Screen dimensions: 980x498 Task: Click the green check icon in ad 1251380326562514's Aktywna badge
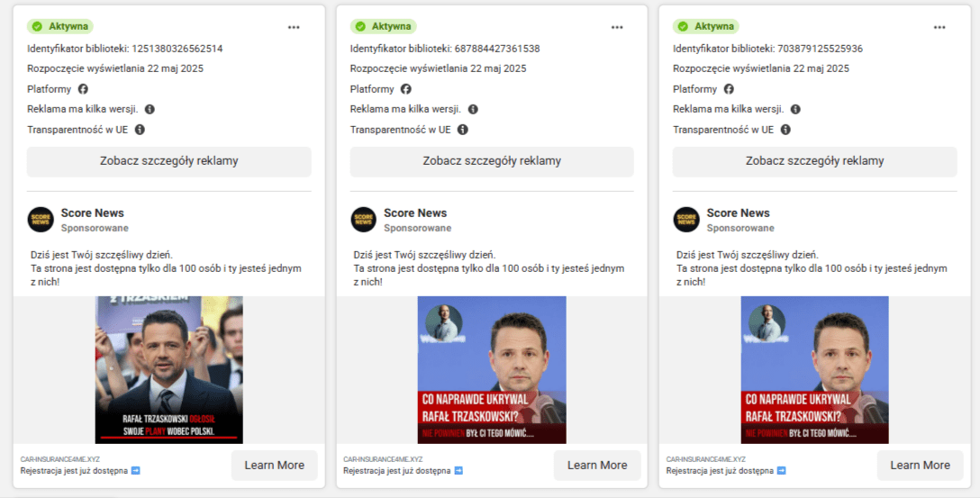click(37, 26)
